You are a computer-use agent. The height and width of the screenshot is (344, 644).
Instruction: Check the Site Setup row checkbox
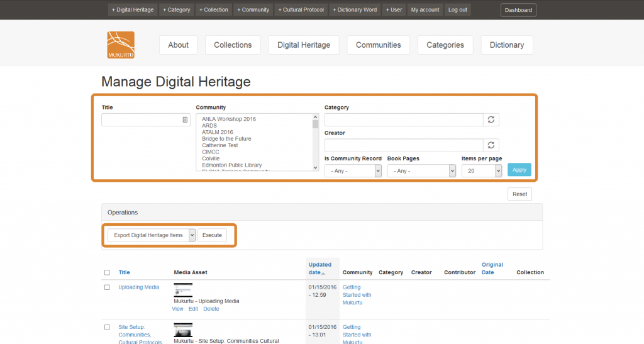point(107,327)
